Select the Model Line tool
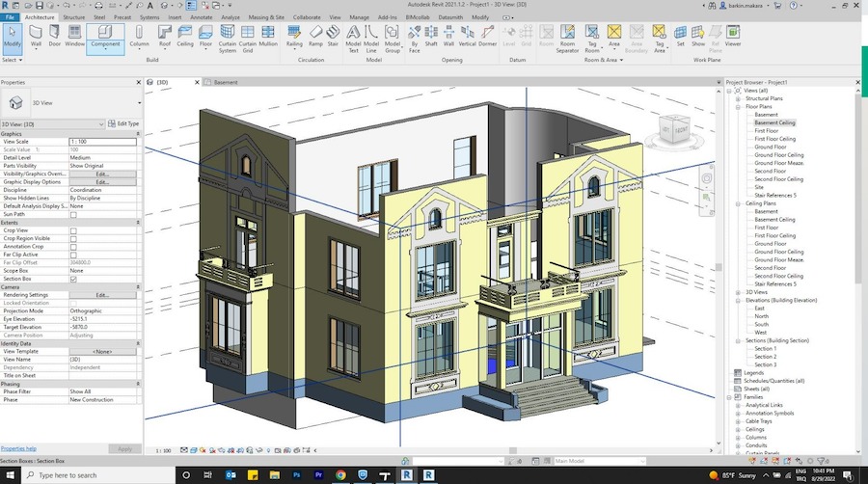The width and height of the screenshot is (868, 484). pos(371,39)
